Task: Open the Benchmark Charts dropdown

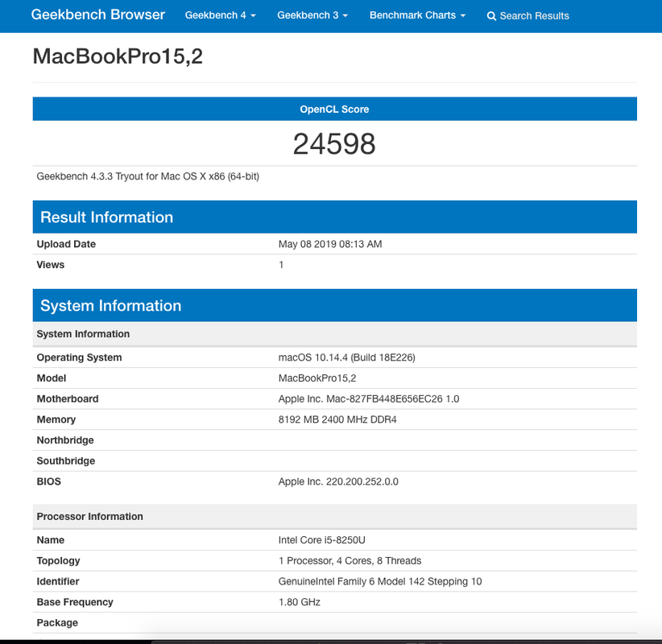Action: tap(417, 15)
